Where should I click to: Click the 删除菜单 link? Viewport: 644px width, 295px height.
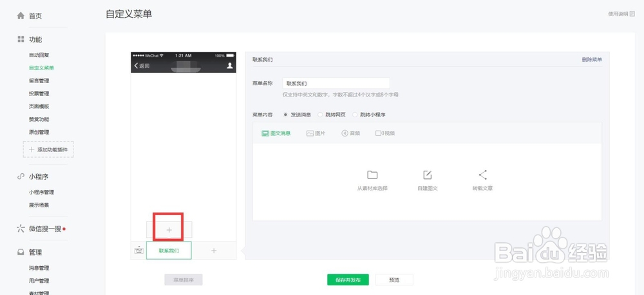coord(592,59)
